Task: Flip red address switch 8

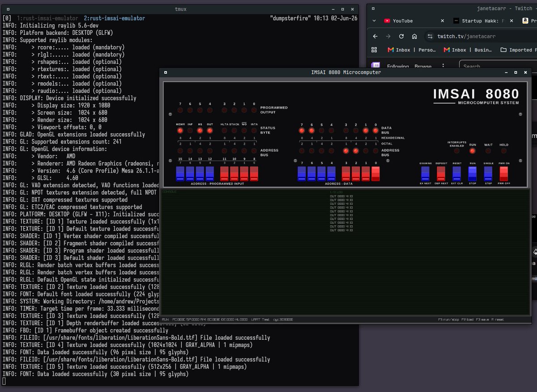Action: pyautogui.click(x=254, y=173)
